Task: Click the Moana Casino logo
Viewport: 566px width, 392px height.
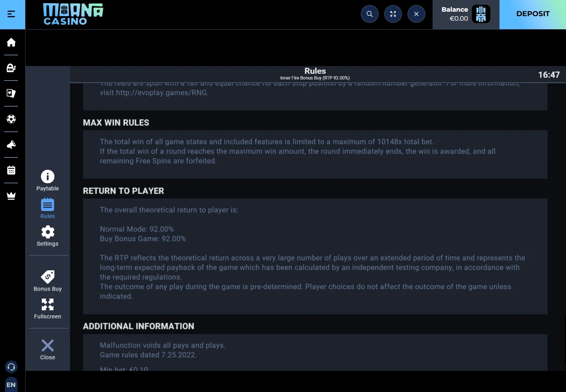Action: coord(73,14)
